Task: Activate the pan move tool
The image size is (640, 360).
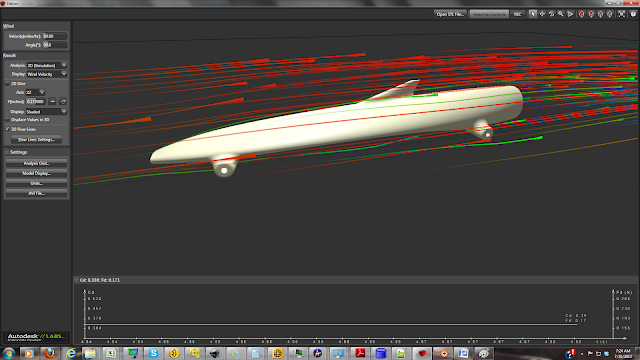Action: tap(542, 14)
